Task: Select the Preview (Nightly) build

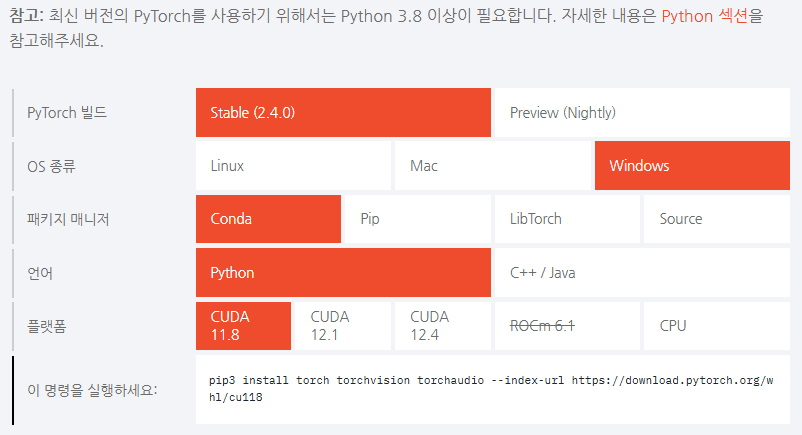Action: (x=642, y=113)
